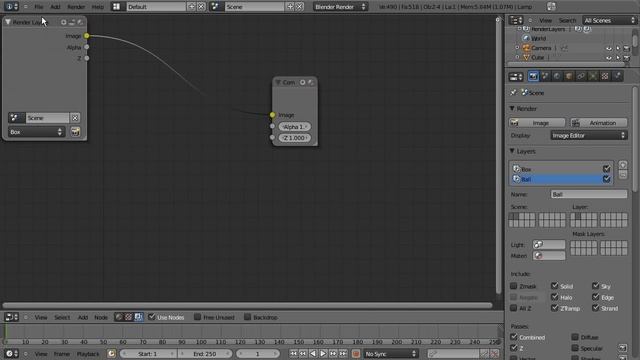Viewport: 640px width, 360px height.
Task: Open the All Scenes display dropdown
Action: coord(610,20)
